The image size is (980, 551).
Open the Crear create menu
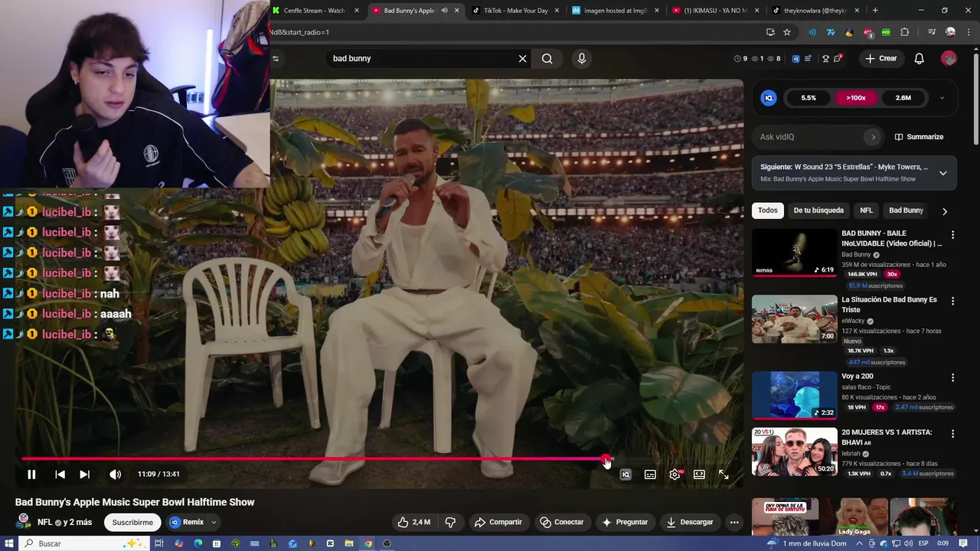pyautogui.click(x=880, y=58)
